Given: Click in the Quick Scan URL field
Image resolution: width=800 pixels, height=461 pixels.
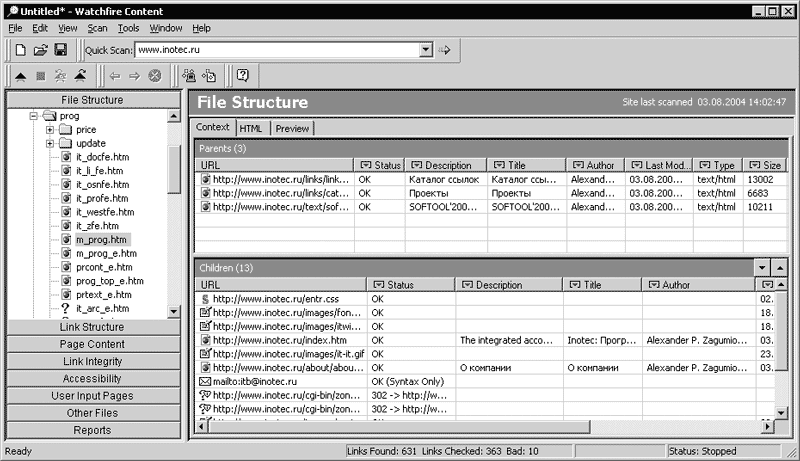Looking at the screenshot, I should click(277, 49).
